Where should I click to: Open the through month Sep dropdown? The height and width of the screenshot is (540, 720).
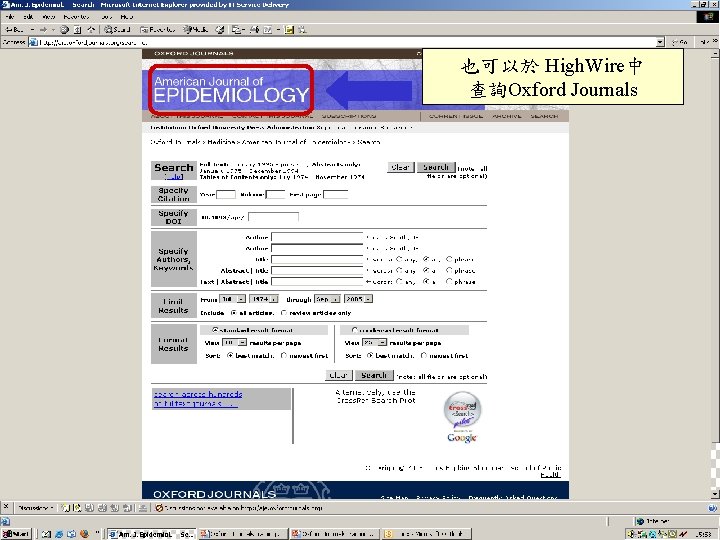coord(327,299)
